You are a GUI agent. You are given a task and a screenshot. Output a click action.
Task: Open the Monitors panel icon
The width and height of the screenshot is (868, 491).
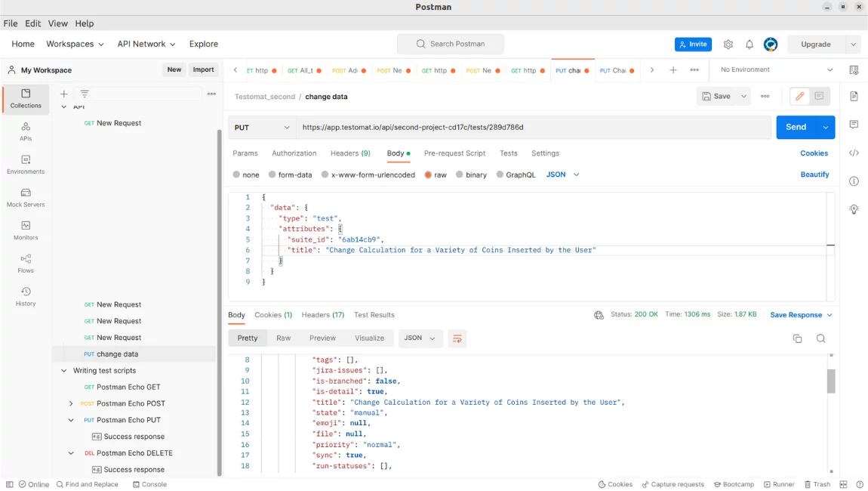[x=26, y=230]
